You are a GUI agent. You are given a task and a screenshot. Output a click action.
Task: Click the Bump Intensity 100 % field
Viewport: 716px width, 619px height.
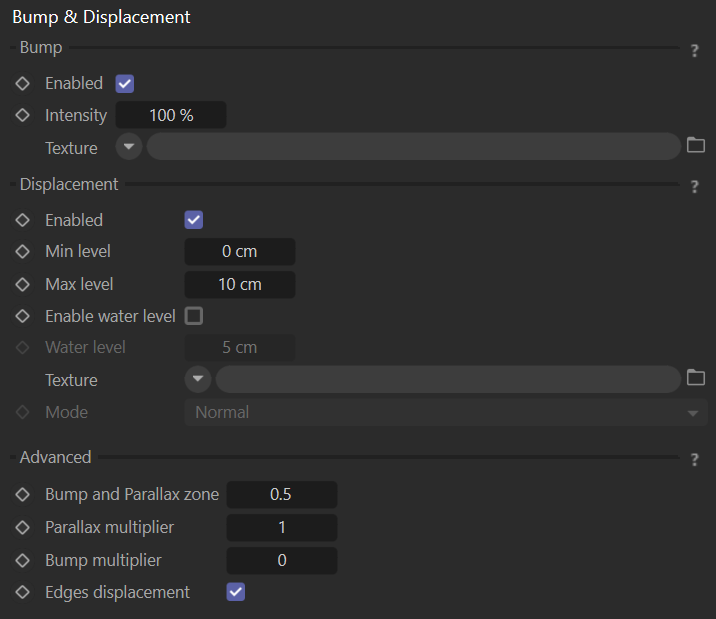(171, 115)
